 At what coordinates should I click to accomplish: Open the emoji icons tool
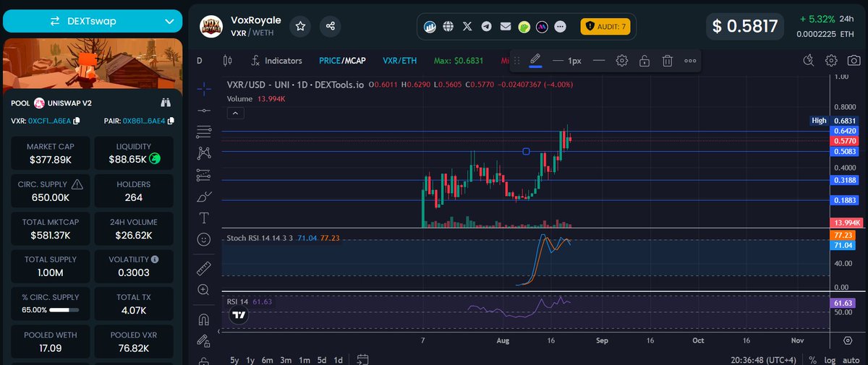pos(204,239)
